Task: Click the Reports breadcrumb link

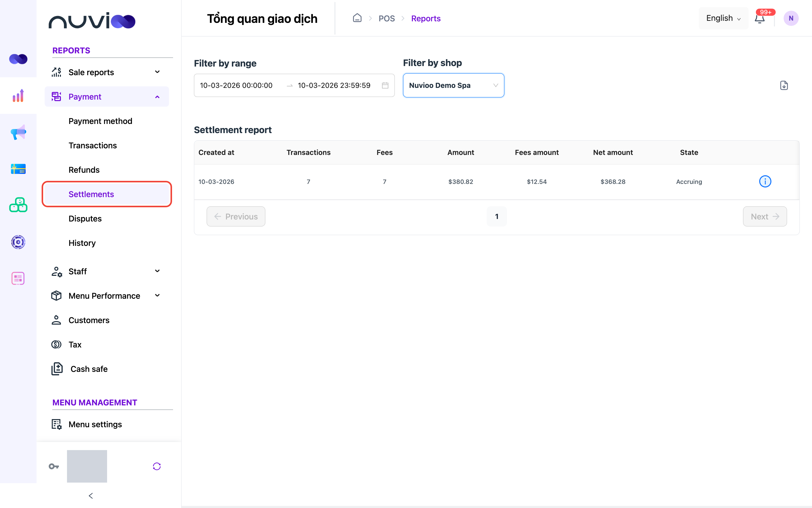Action: pyautogui.click(x=426, y=19)
